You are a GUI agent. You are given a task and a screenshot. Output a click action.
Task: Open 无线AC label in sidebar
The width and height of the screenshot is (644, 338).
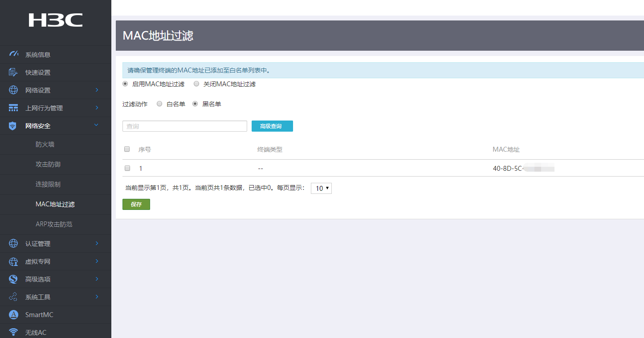(36, 333)
